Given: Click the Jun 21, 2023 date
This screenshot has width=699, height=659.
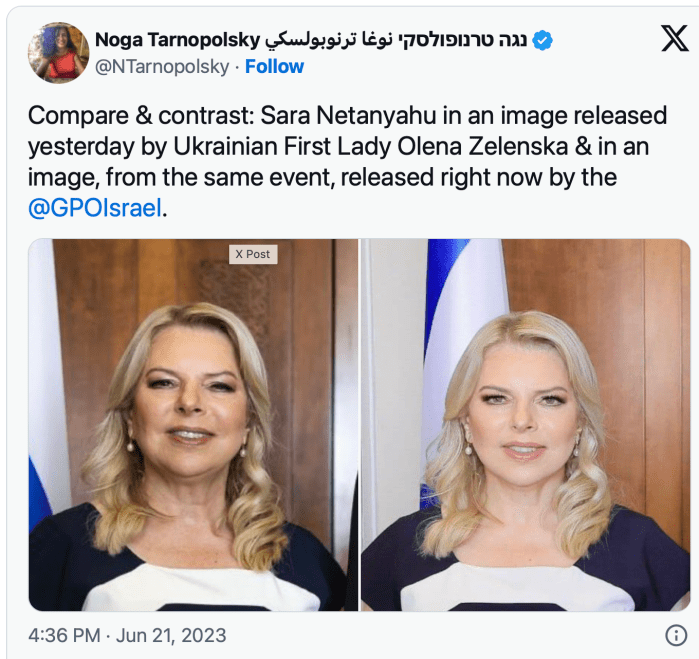Looking at the screenshot, I should [171, 635].
